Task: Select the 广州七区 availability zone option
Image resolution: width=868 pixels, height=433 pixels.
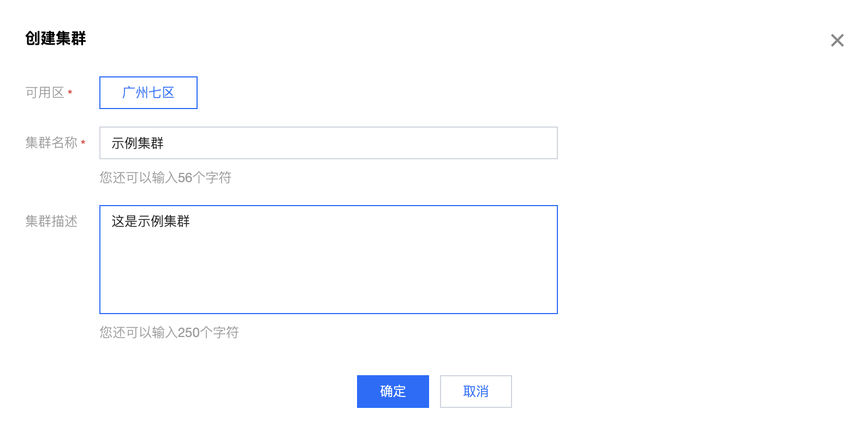Action: pyautogui.click(x=148, y=93)
